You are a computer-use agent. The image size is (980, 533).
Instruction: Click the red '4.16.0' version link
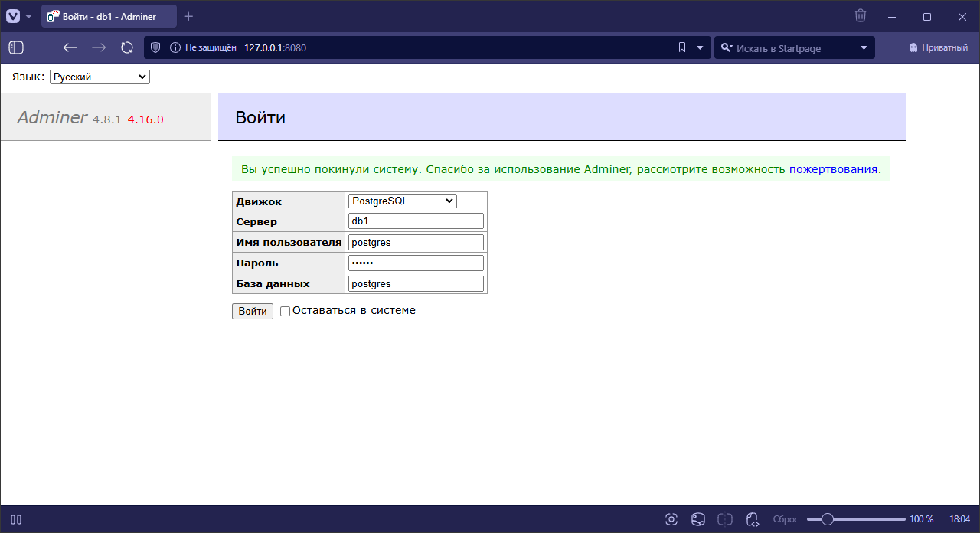(x=145, y=119)
